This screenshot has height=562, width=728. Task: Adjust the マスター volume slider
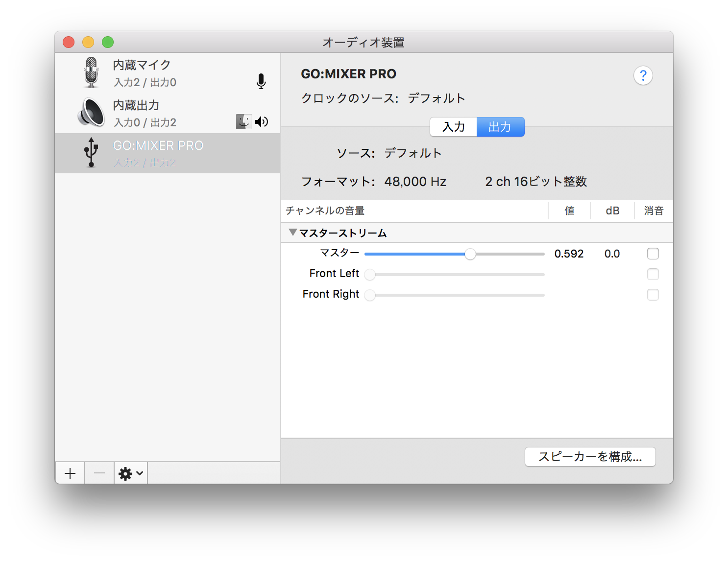coord(455,254)
